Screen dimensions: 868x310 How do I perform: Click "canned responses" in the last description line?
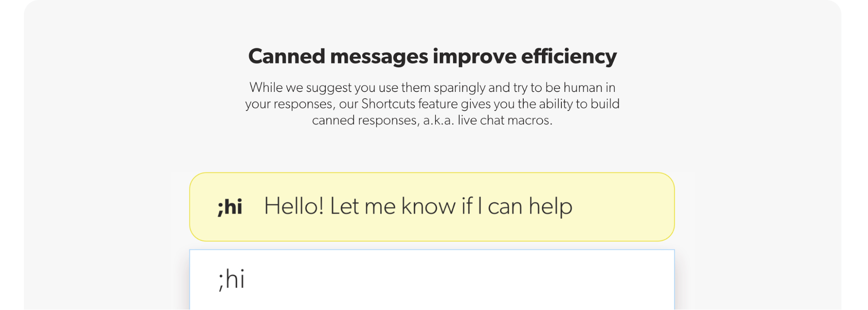click(x=366, y=120)
